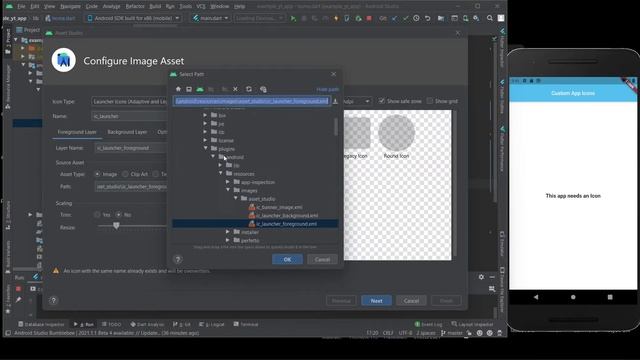This screenshot has height=360, width=640.
Task: Go to home directory in Select Path dialog
Action: 178,89
